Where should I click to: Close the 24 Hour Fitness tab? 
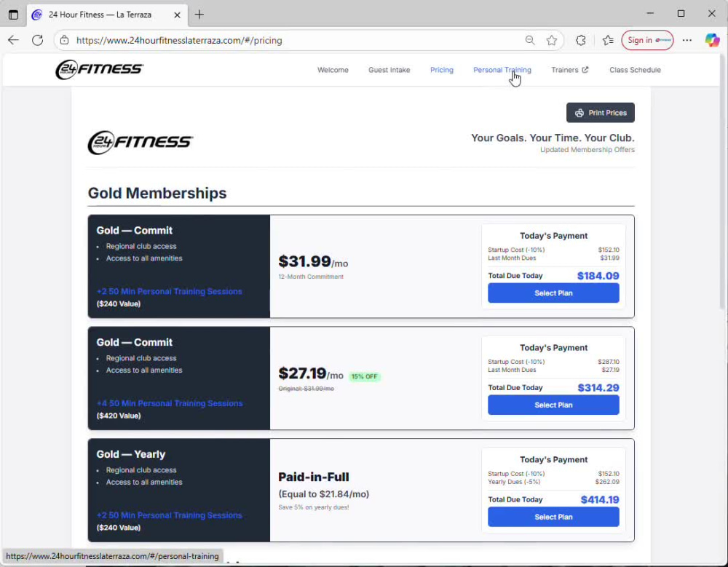[x=177, y=15]
